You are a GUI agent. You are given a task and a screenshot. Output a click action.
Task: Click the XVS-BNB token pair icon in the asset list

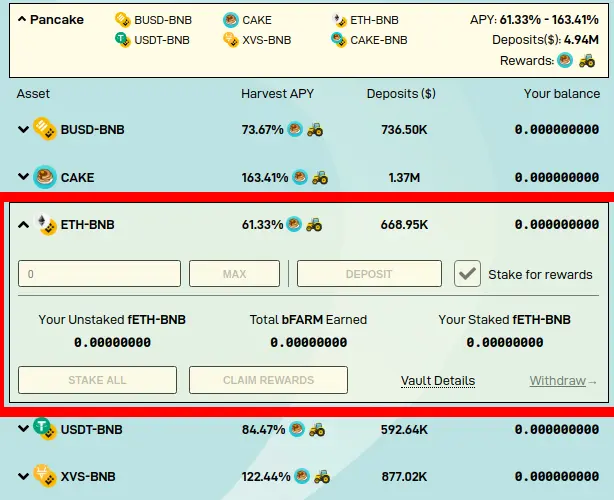tap(45, 476)
